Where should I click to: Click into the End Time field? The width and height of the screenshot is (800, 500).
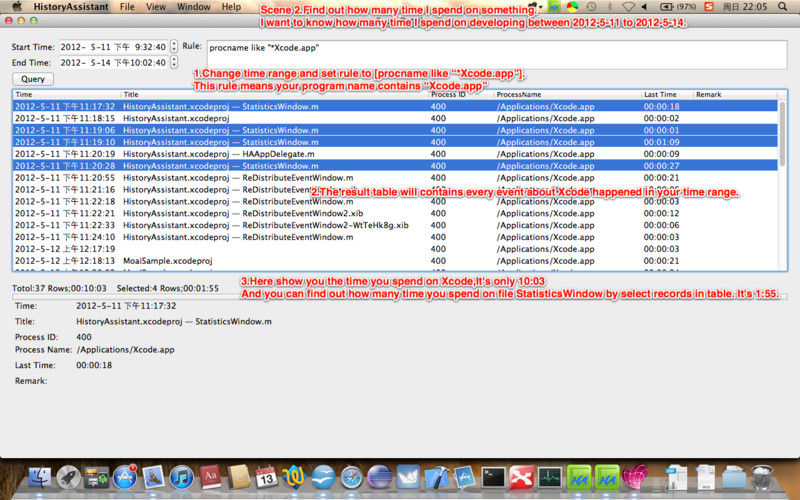click(x=114, y=62)
